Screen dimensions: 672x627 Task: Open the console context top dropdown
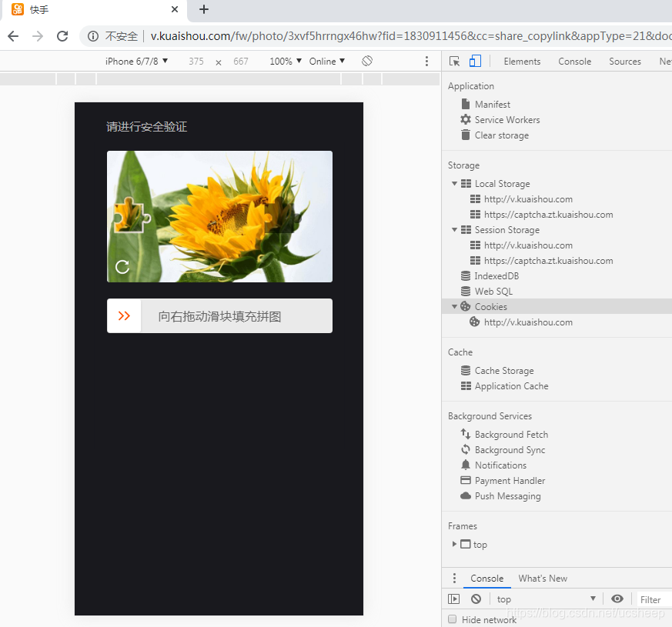point(546,599)
